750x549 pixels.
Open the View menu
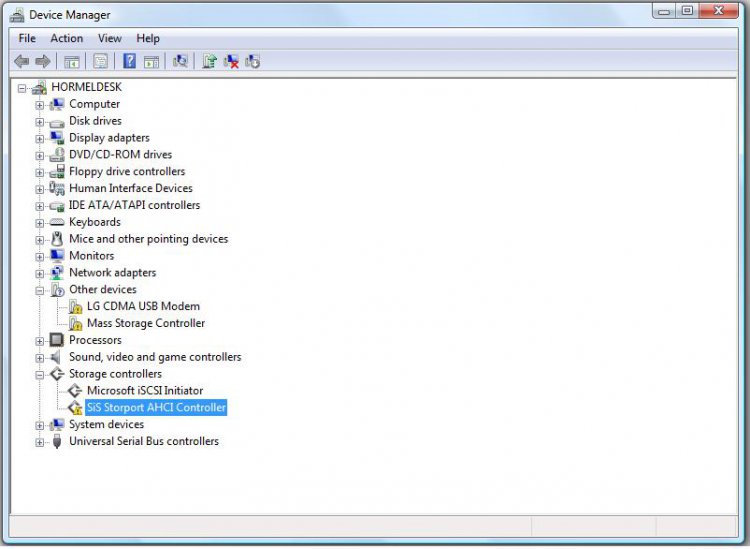(x=110, y=38)
